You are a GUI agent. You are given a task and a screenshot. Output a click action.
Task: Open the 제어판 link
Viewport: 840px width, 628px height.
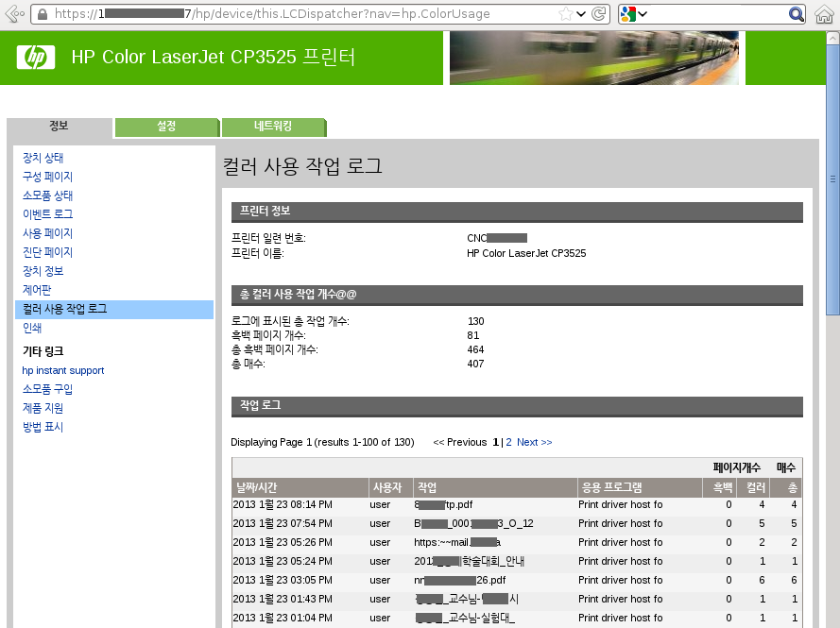tap(37, 290)
